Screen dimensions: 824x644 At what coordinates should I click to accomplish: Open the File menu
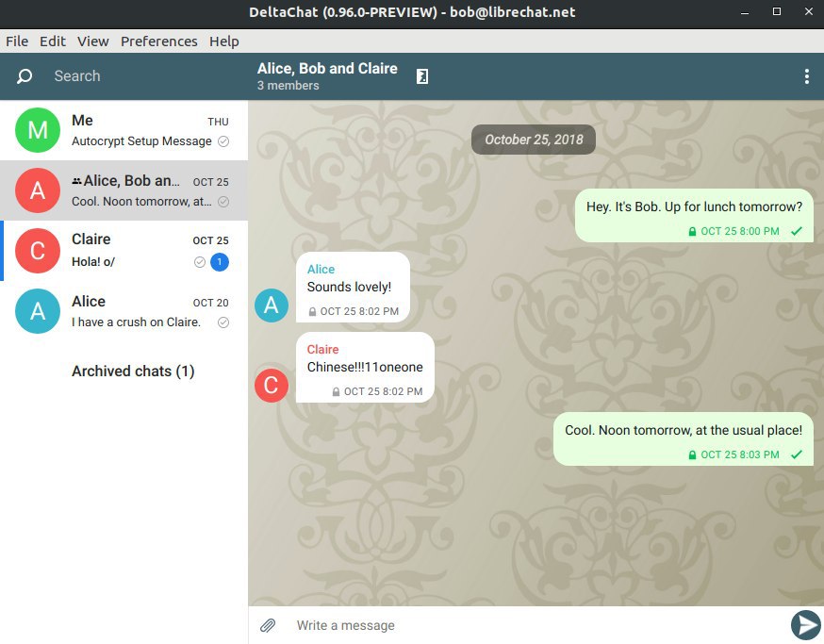17,41
